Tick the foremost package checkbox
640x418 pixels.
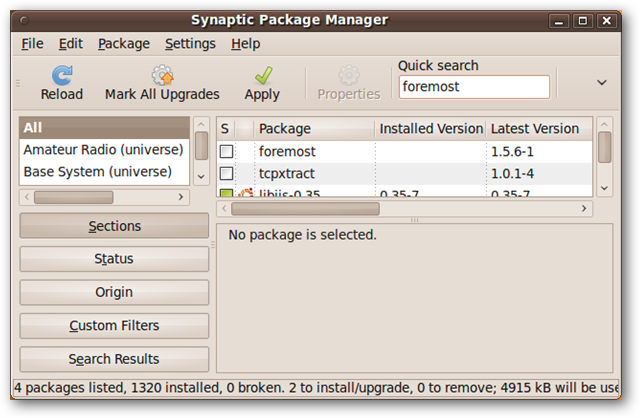227,151
